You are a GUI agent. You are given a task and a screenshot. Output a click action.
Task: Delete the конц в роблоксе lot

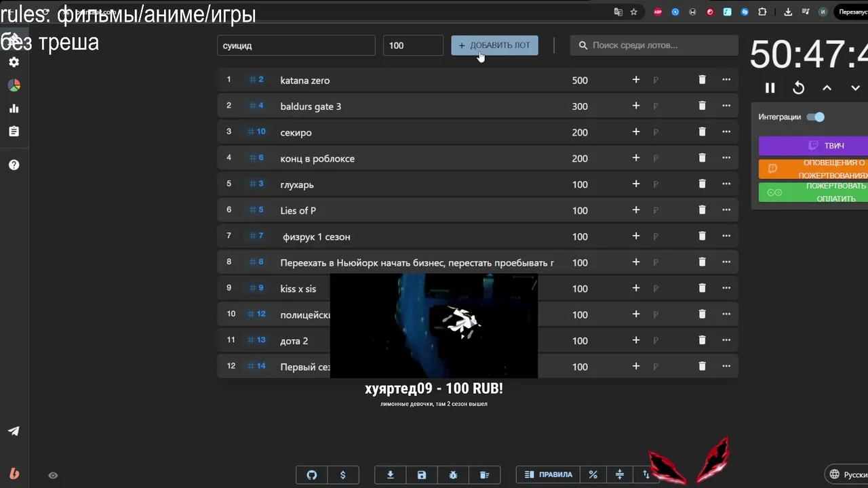coord(702,158)
